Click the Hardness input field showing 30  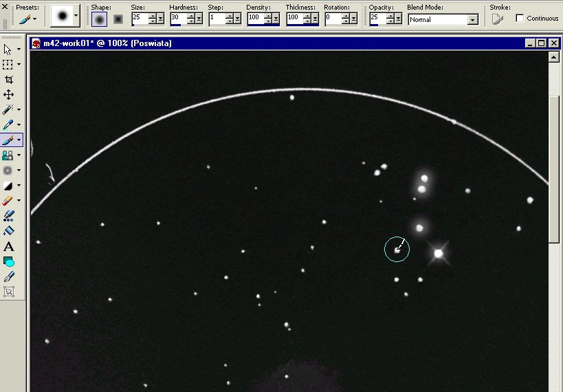(179, 18)
